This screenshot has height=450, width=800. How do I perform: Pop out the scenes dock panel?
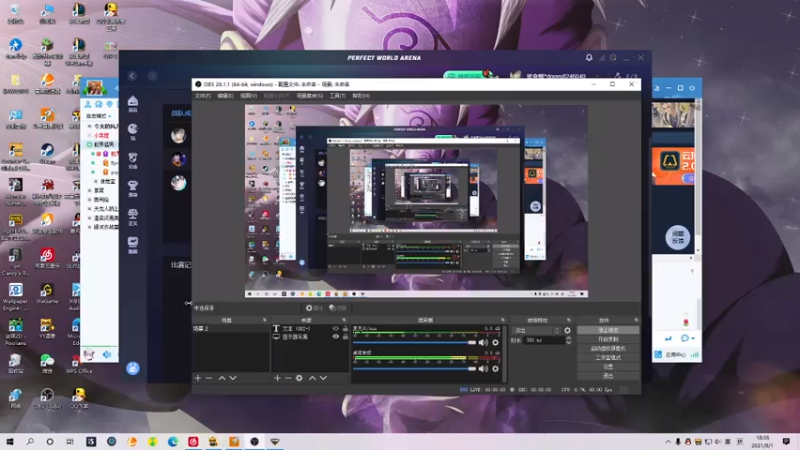264,320
